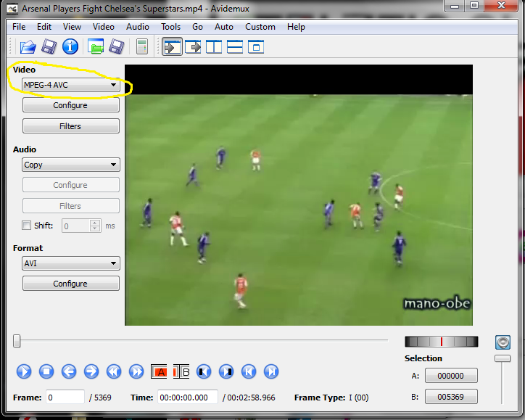Click the Time input field
525x420 pixels.
coord(188,398)
